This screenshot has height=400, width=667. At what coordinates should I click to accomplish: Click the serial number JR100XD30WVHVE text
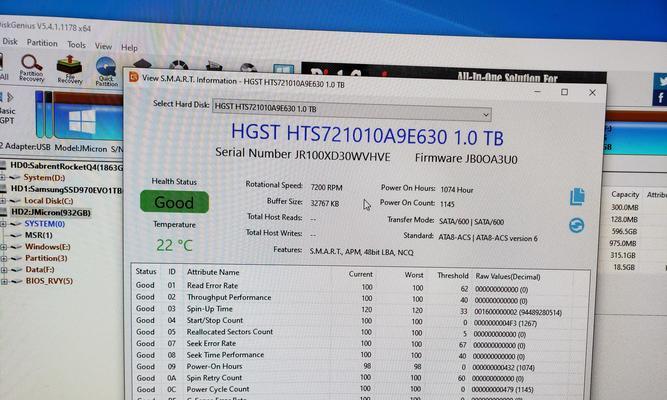[342, 156]
